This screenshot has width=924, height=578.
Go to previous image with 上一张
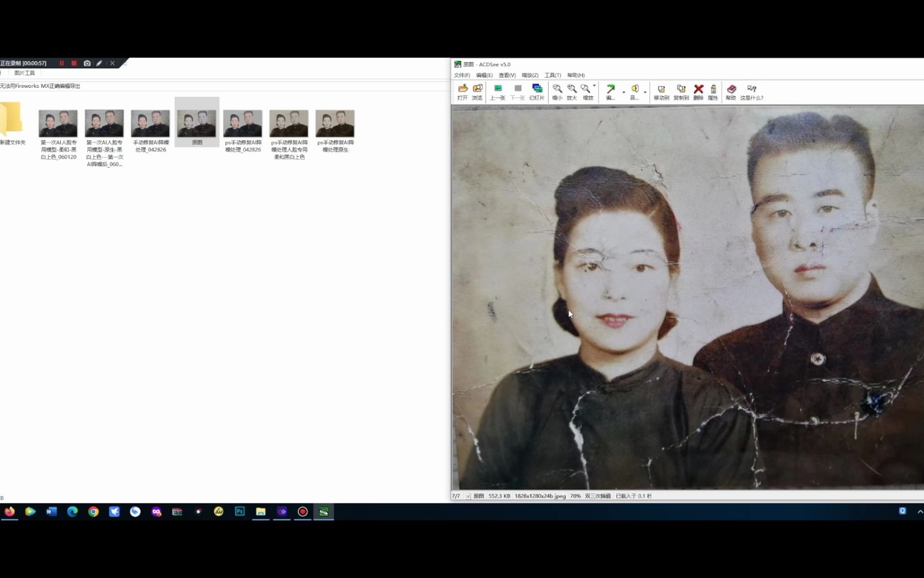497,92
